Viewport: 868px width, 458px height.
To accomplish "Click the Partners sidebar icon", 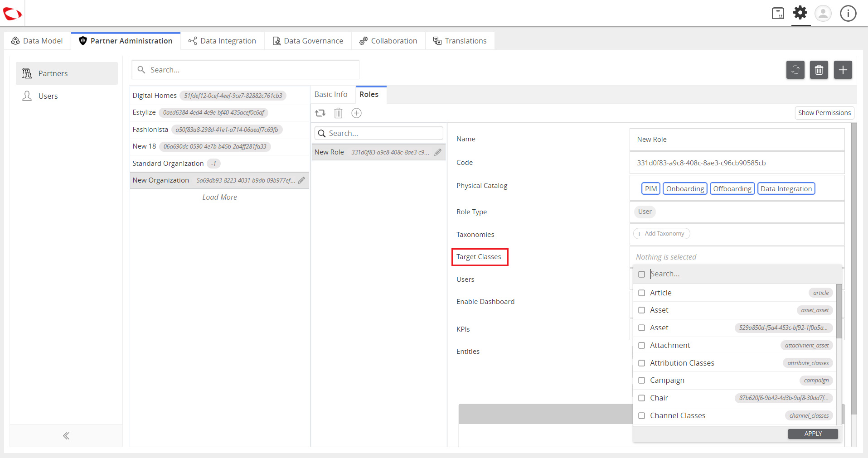I will pyautogui.click(x=27, y=73).
